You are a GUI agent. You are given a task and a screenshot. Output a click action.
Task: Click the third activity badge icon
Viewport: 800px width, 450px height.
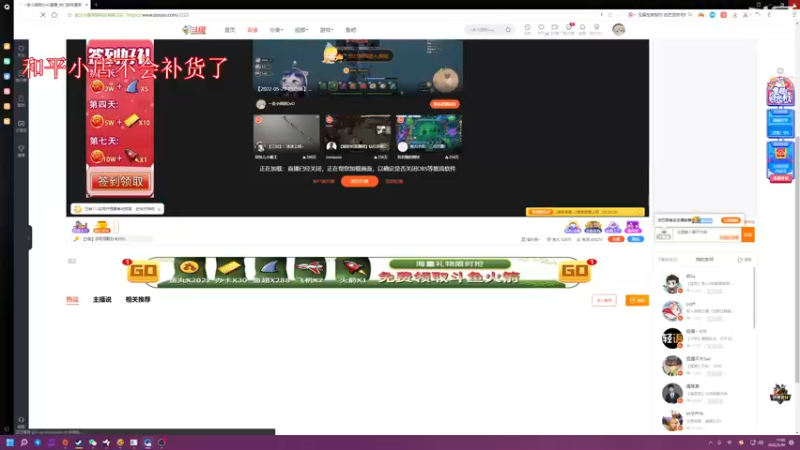coord(612,227)
